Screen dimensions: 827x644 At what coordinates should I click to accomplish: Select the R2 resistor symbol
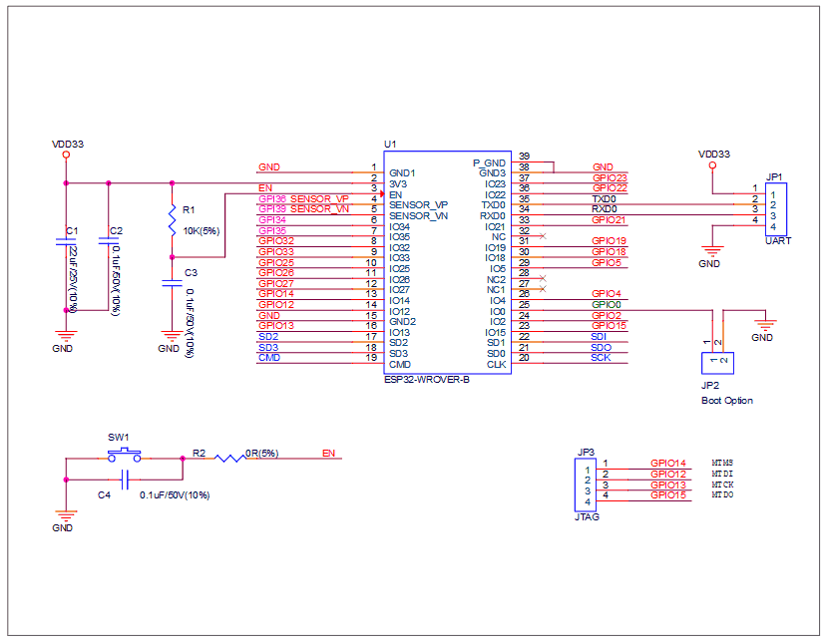(230, 459)
